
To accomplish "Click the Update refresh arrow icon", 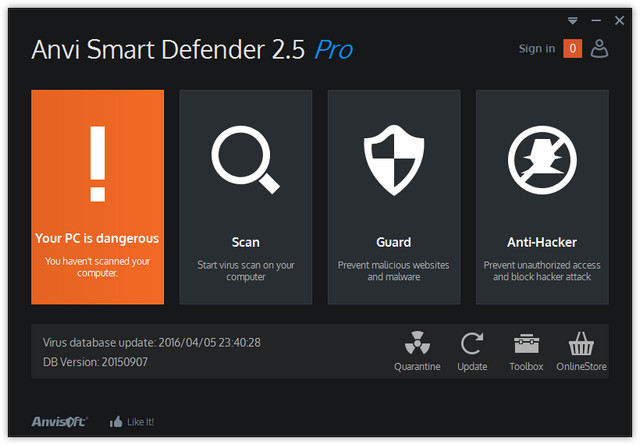I will pyautogui.click(x=472, y=345).
